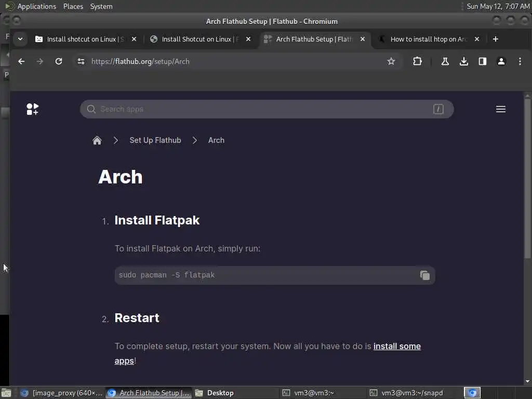Click the show desktop icon in taskbar

(6, 393)
